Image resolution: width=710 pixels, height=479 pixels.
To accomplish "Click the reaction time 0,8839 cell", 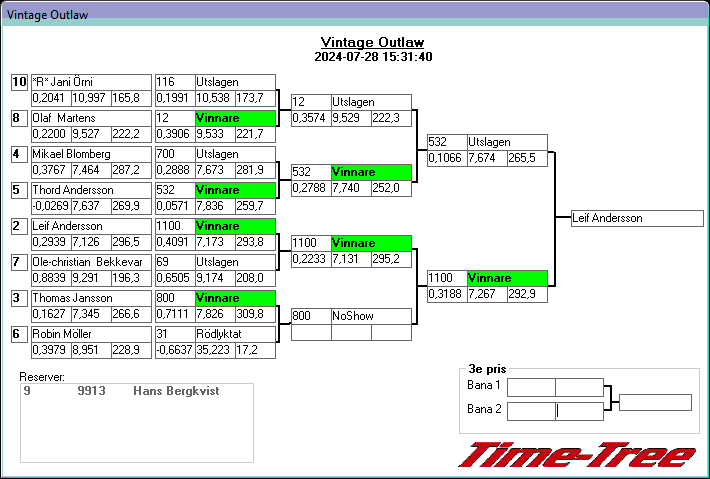I will tap(51, 278).
